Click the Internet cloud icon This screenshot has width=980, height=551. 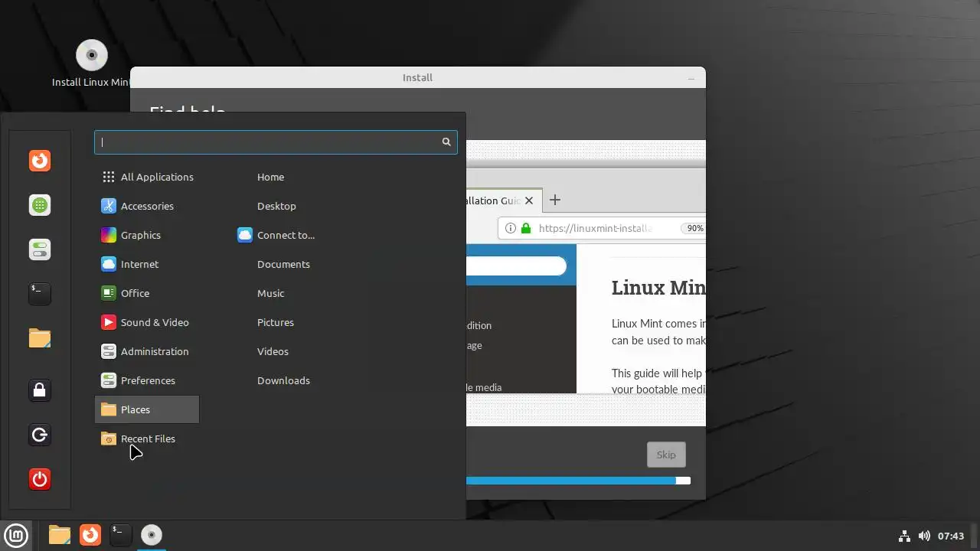pyautogui.click(x=109, y=264)
